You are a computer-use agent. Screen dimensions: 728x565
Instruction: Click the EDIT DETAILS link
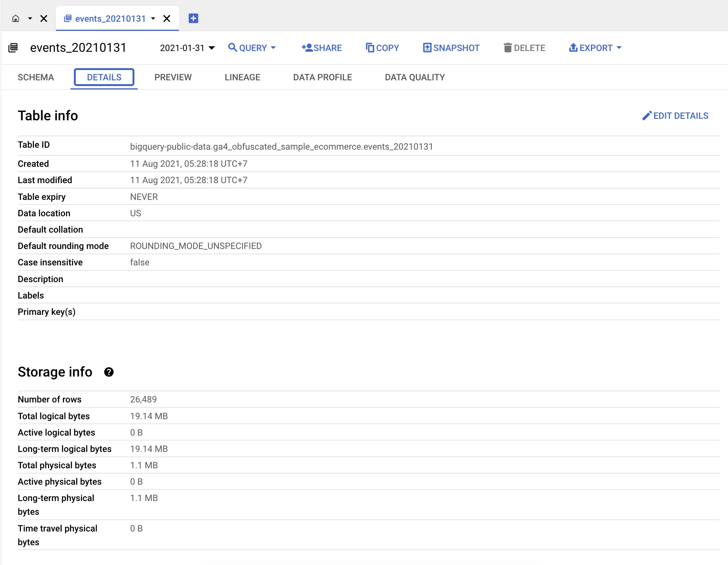tap(681, 116)
